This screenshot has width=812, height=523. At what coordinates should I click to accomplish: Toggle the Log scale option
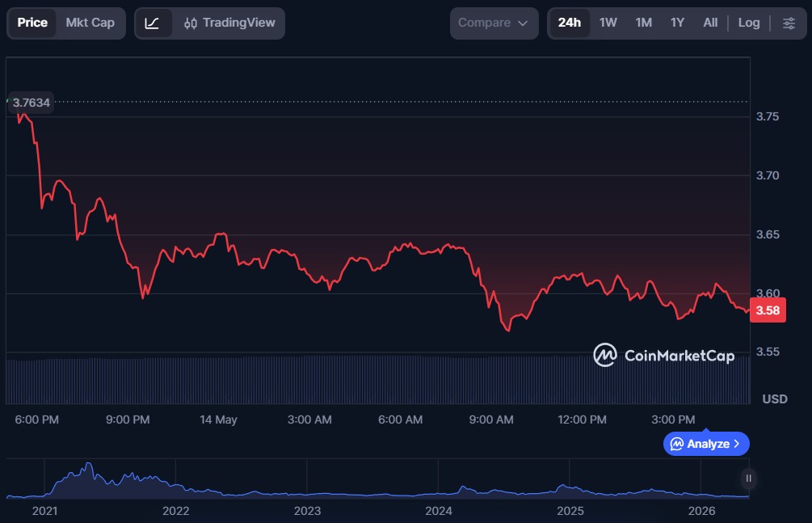(x=749, y=23)
